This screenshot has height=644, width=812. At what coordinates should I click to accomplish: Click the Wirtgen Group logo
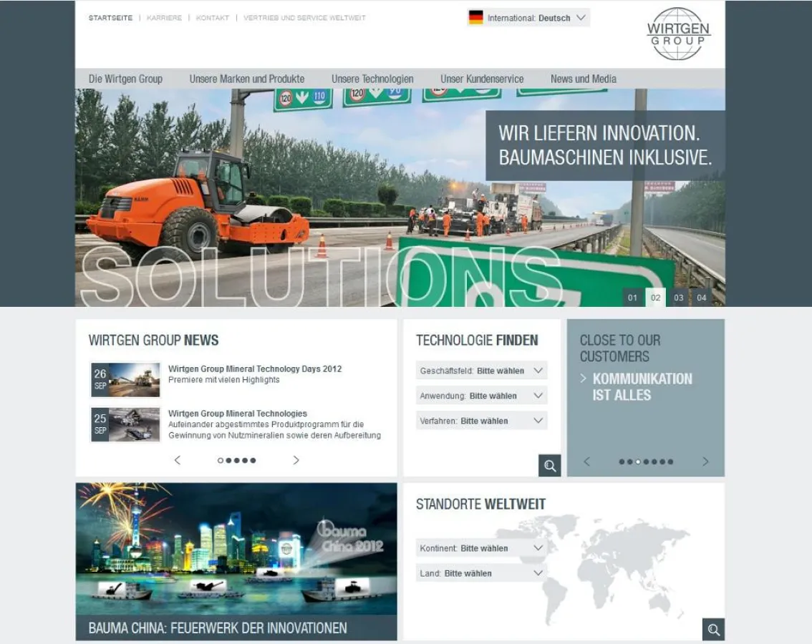point(678,34)
